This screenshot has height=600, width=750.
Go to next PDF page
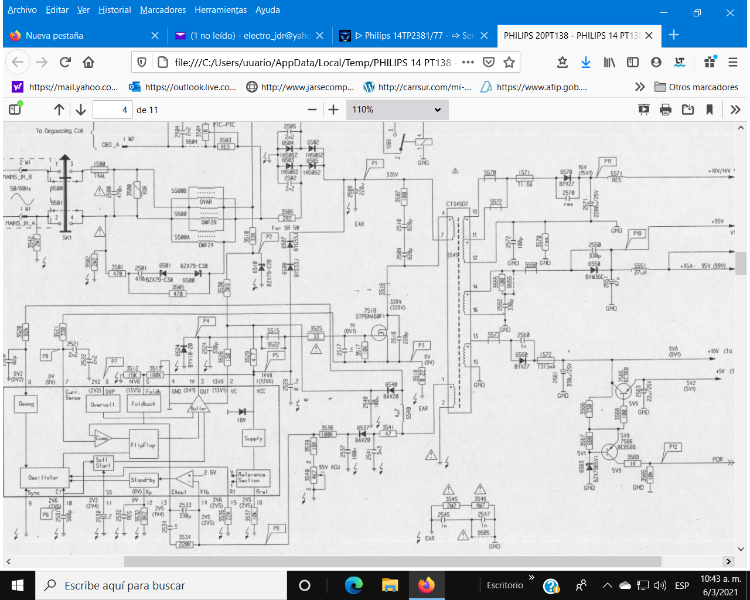(x=80, y=109)
